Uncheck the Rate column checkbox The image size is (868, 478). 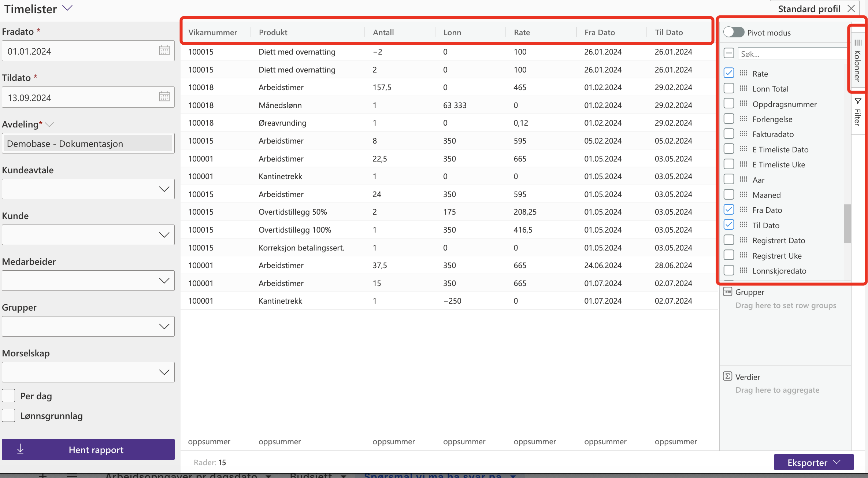tap(729, 73)
